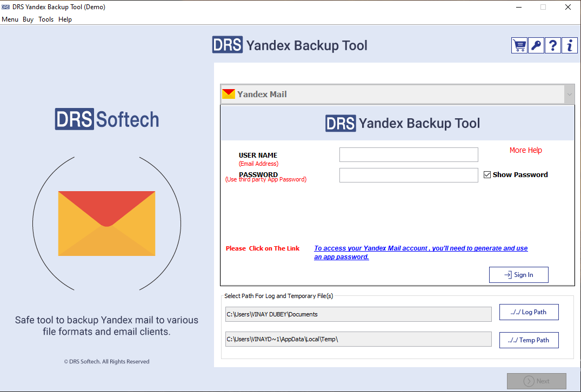
Task: Click inside the USER NAME email field
Action: point(408,154)
